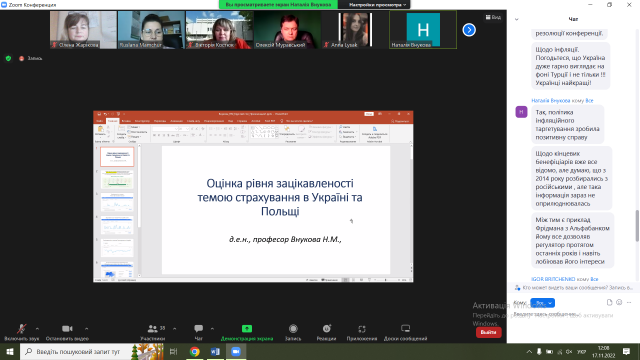Open Chrome from the Windows taskbar
The image size is (640, 360).
pyautogui.click(x=195, y=351)
